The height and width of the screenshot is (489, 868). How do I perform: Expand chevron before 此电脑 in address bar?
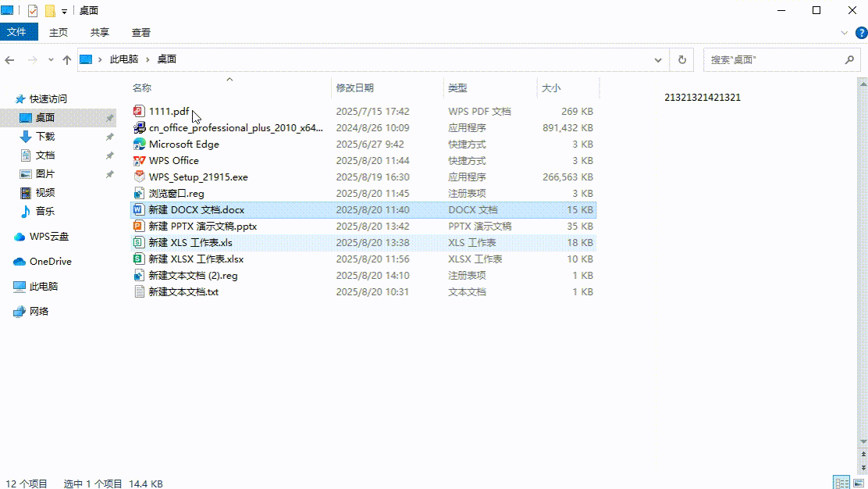coord(100,59)
